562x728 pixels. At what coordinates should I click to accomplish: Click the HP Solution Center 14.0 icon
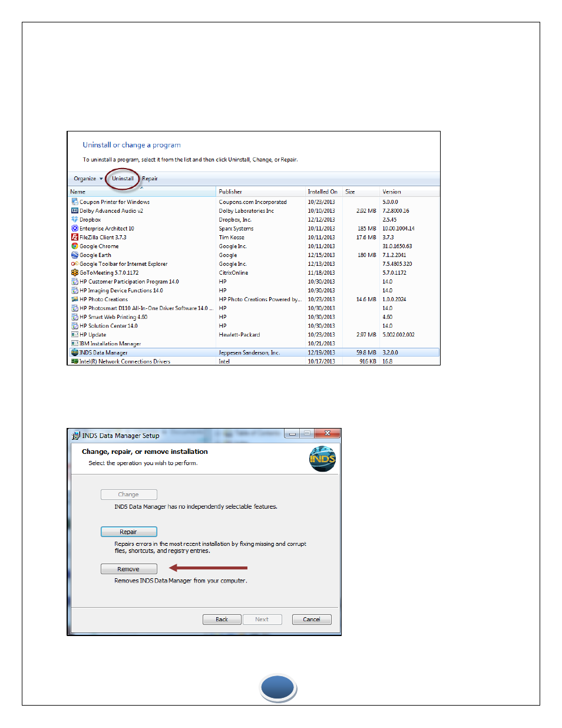click(75, 325)
